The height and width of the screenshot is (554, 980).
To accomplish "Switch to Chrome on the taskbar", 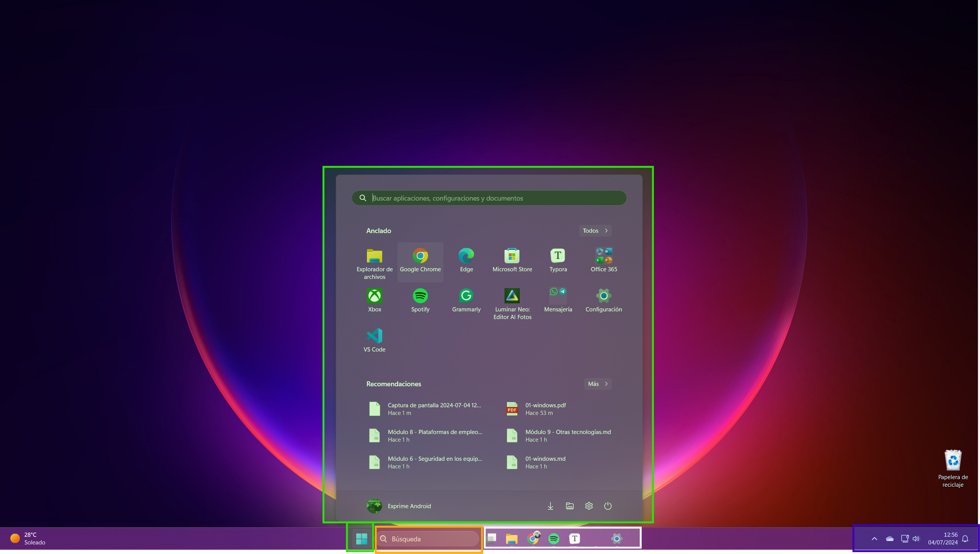I will click(x=533, y=539).
